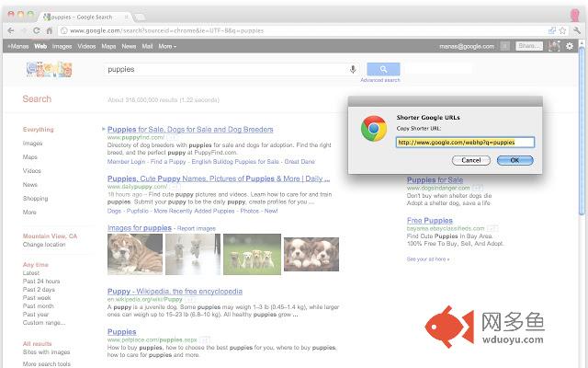Open bulldog puppy image thumbnail
The width and height of the screenshot is (588, 368).
click(135, 254)
